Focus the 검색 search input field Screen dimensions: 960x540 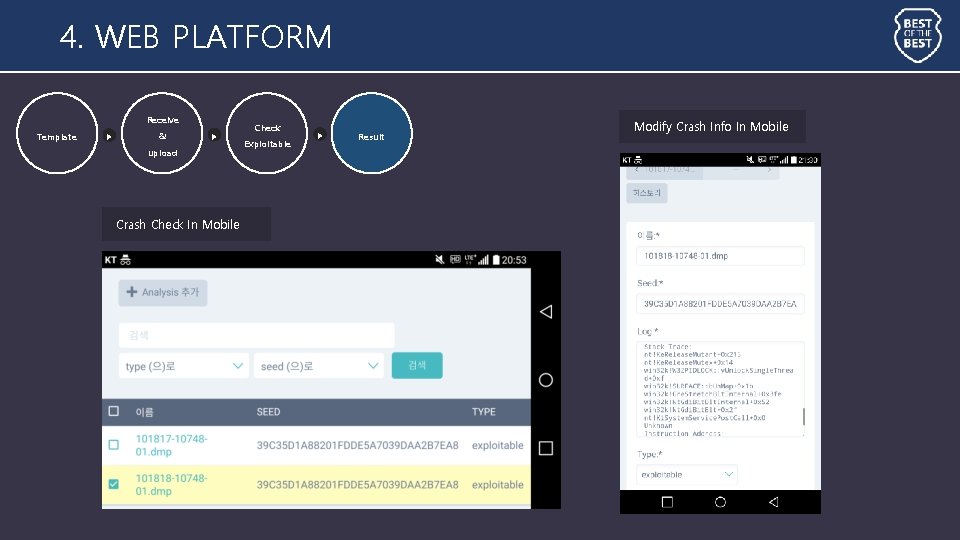257,335
